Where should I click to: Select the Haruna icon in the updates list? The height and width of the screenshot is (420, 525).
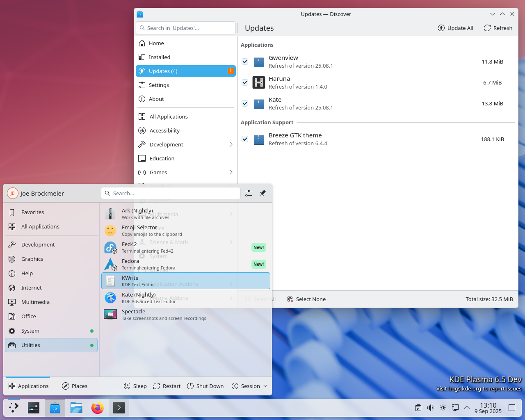tap(259, 82)
